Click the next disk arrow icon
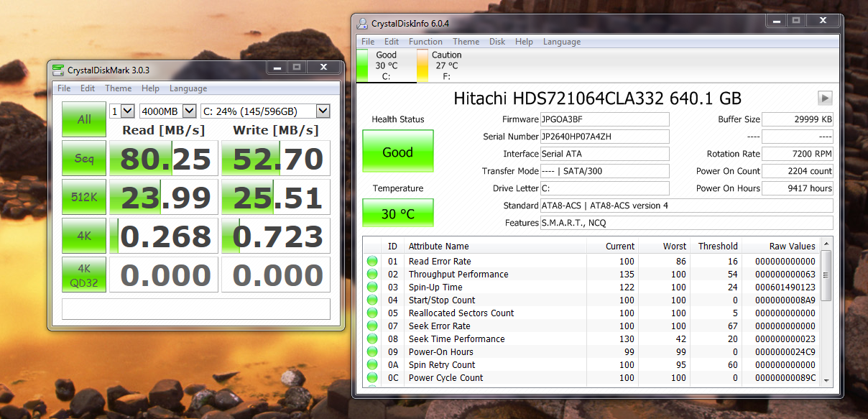 click(x=825, y=98)
